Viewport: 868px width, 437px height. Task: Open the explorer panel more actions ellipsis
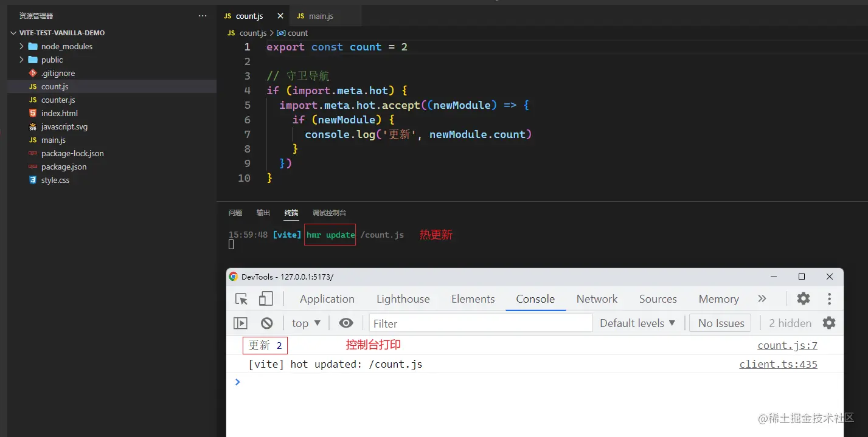[x=203, y=16]
